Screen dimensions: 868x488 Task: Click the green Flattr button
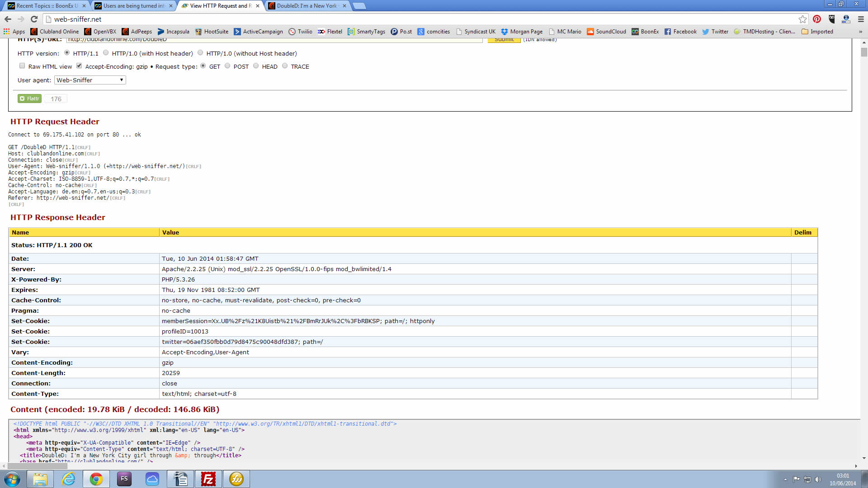tap(30, 99)
